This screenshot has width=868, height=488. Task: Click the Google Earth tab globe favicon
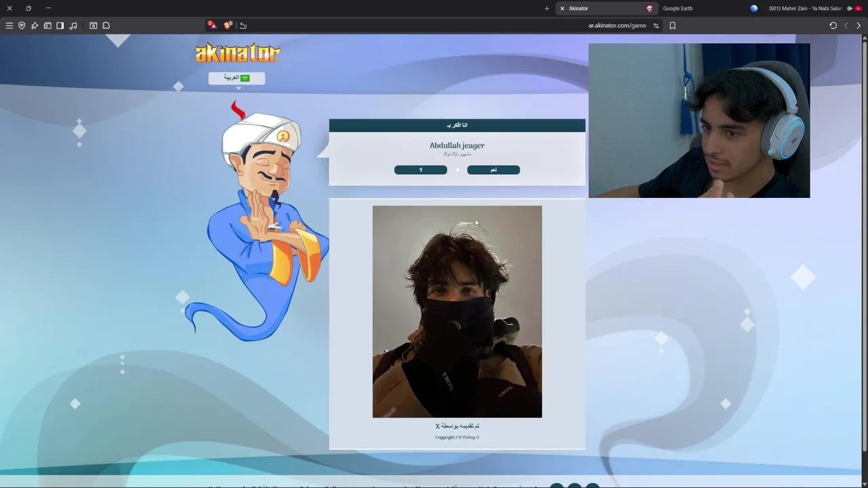[754, 8]
